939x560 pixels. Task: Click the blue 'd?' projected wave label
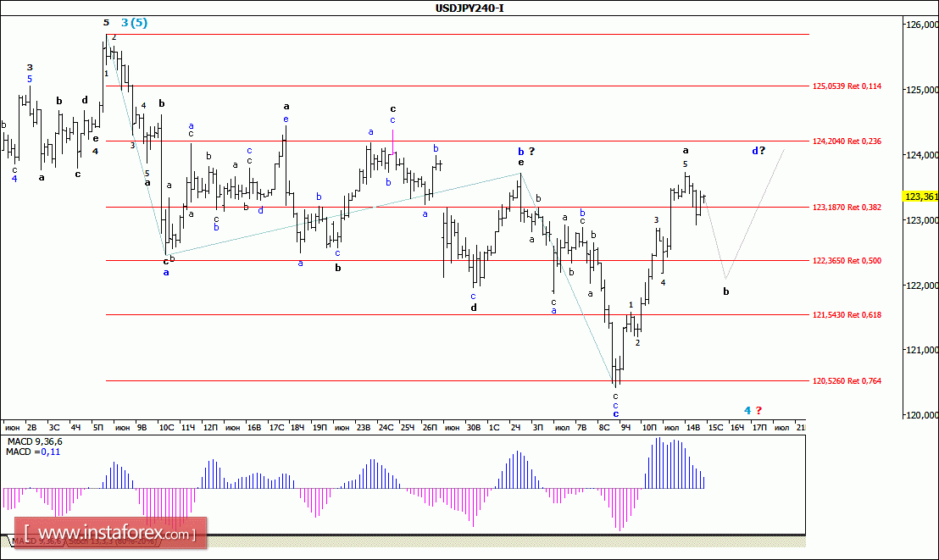[x=758, y=151]
